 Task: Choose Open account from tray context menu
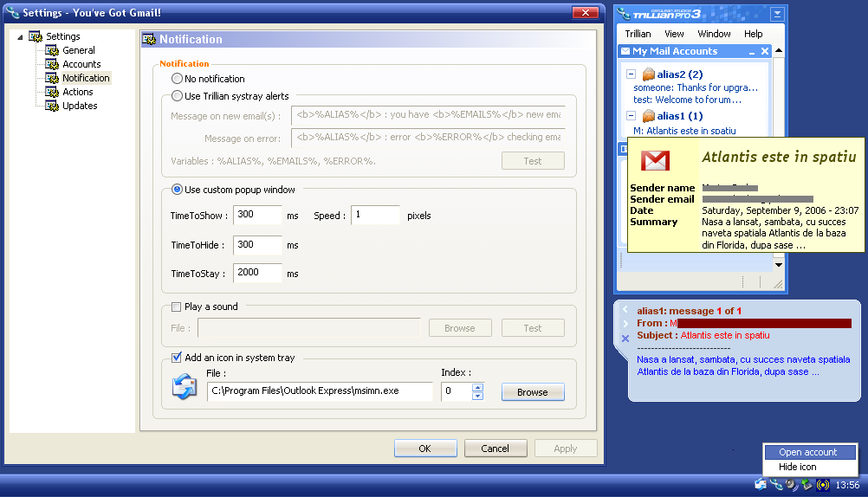(810, 452)
